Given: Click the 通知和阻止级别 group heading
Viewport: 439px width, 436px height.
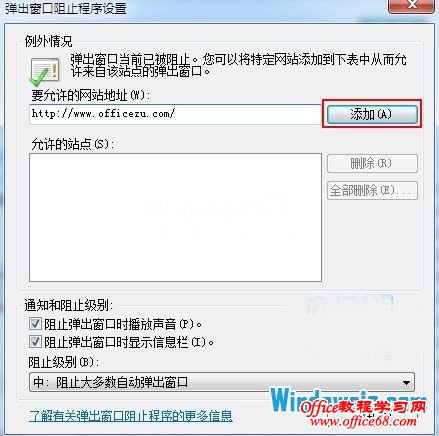Looking at the screenshot, I should (x=69, y=305).
